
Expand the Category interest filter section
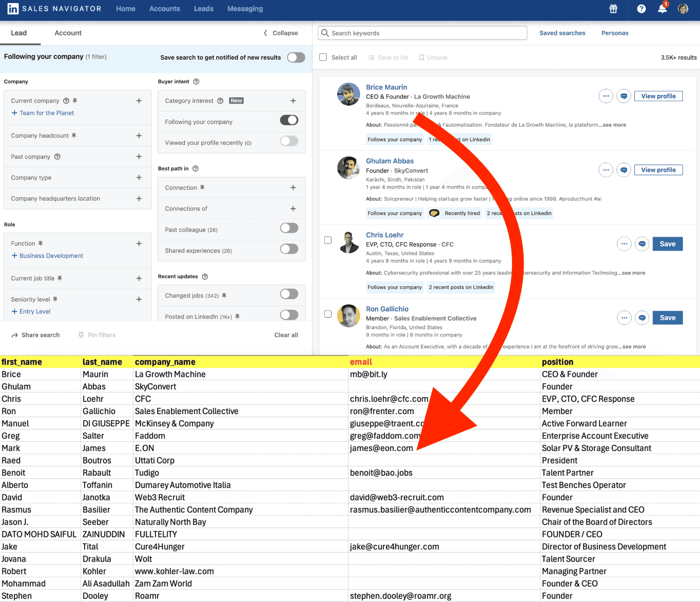(x=294, y=100)
